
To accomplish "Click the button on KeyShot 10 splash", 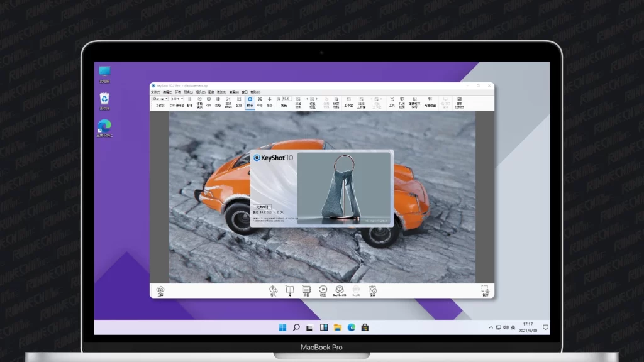I will point(262,206).
